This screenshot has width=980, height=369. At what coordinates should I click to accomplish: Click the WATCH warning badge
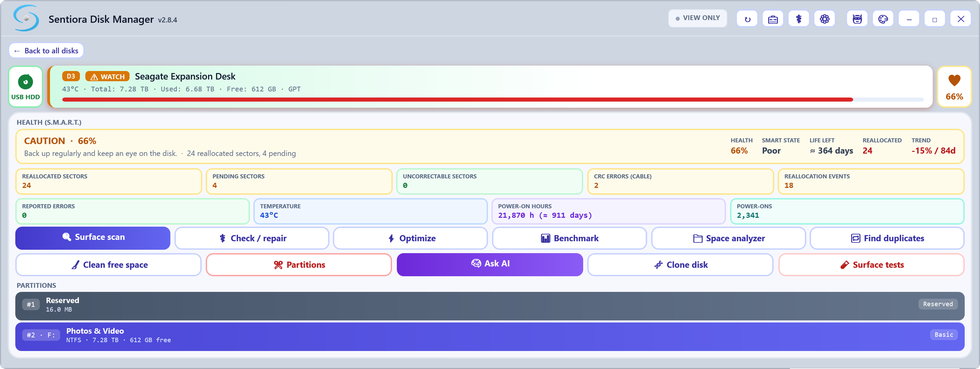point(107,76)
